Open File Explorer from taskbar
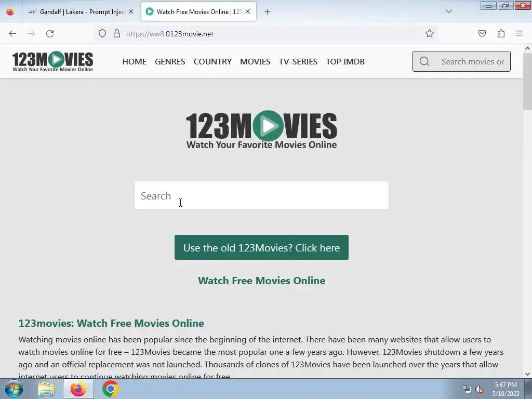The width and height of the screenshot is (532, 399). pos(46,389)
